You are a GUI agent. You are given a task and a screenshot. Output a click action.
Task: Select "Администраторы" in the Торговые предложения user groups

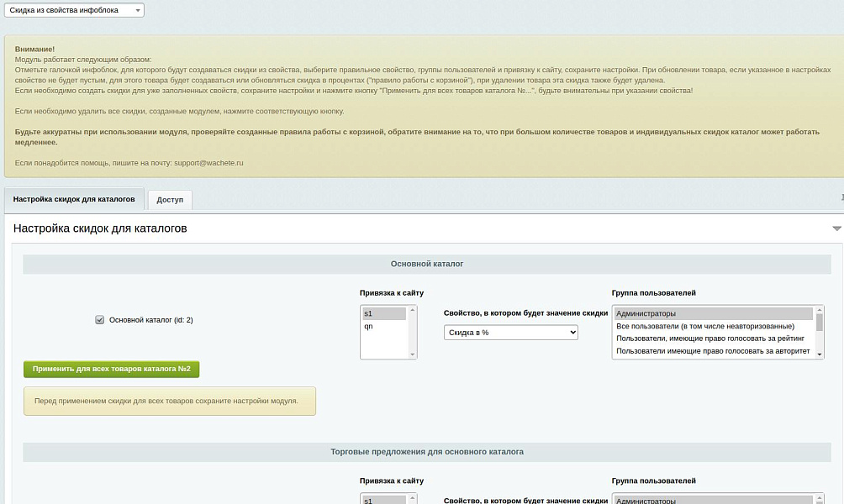tap(713, 501)
